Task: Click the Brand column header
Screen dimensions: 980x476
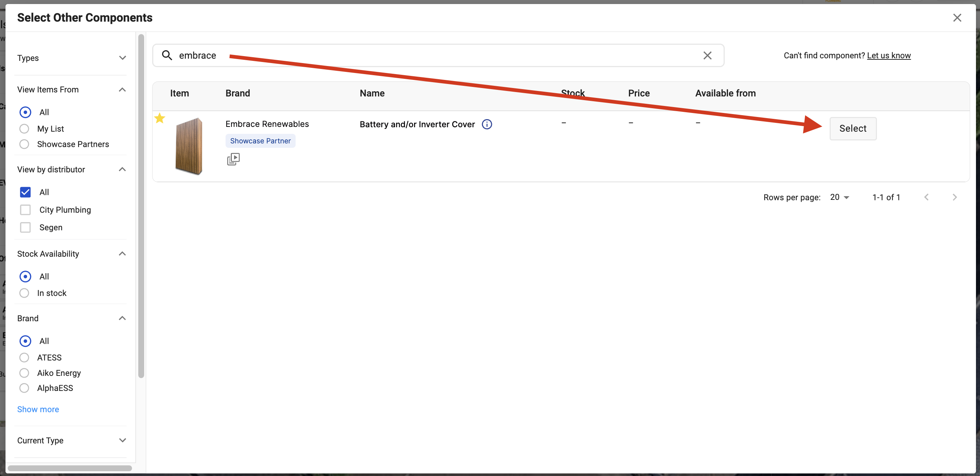Action: pyautogui.click(x=237, y=93)
